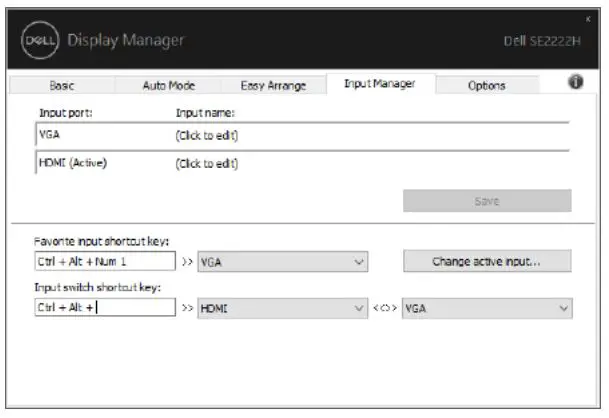Open the Auto Mode tab
The height and width of the screenshot is (418, 609).
pos(168,85)
